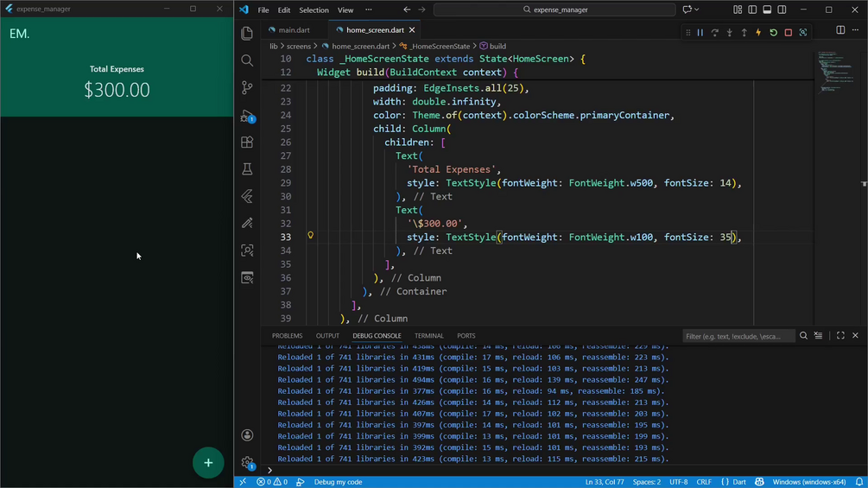Click the debug console filter input field
Screen dimensions: 868x488
pyautogui.click(x=737, y=336)
